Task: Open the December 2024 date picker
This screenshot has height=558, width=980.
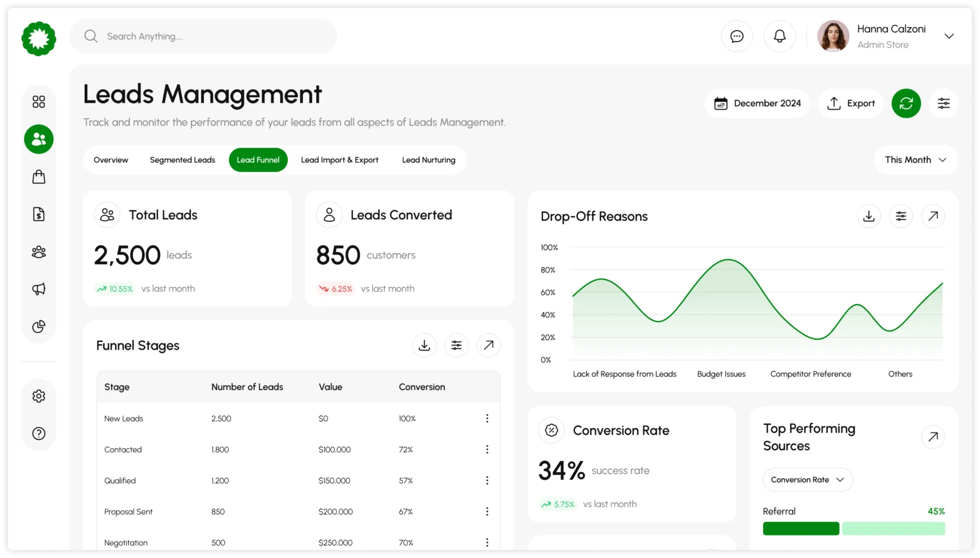Action: (757, 103)
